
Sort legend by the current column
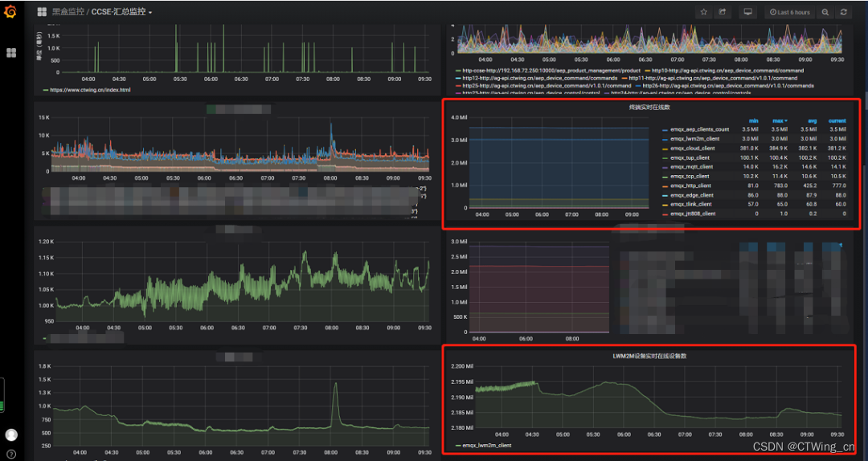837,120
